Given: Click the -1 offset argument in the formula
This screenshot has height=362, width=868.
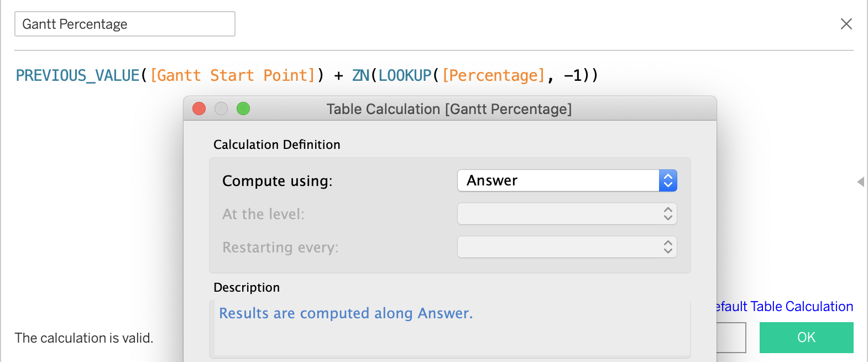Looking at the screenshot, I should (x=572, y=75).
